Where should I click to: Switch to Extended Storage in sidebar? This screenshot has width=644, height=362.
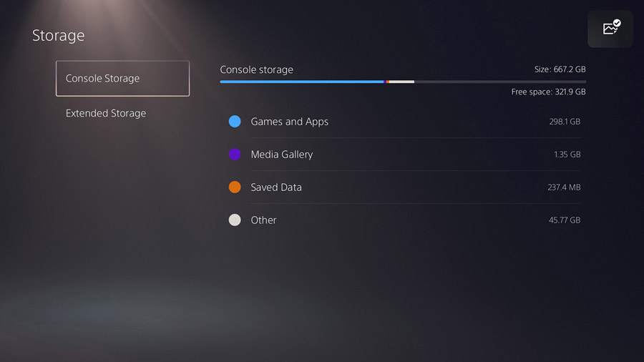coord(106,113)
